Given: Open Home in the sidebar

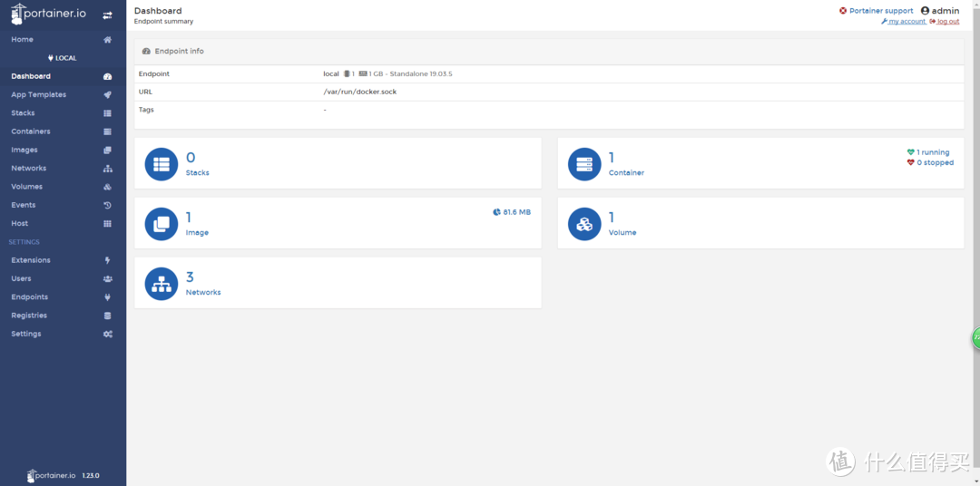Looking at the screenshot, I should tap(22, 39).
